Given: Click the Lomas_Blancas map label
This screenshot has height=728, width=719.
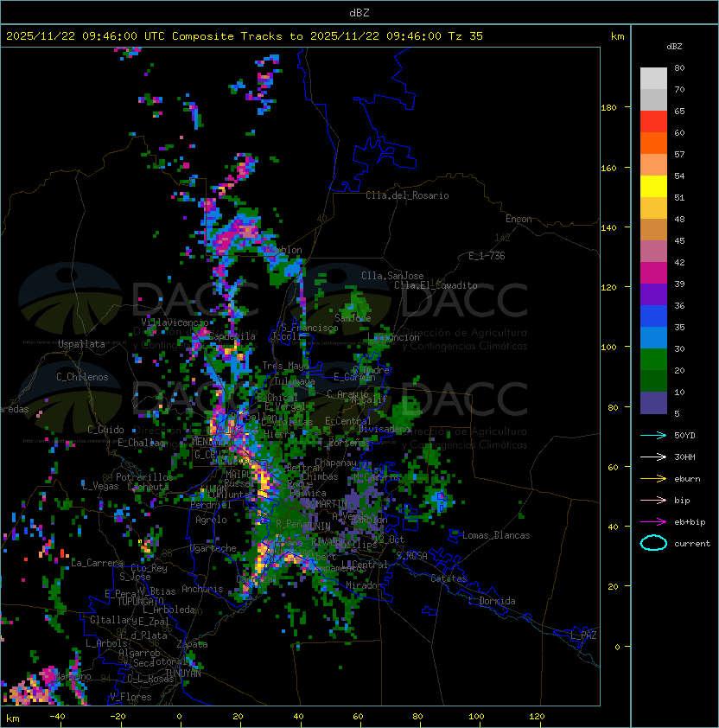Looking at the screenshot, I should (496, 535).
